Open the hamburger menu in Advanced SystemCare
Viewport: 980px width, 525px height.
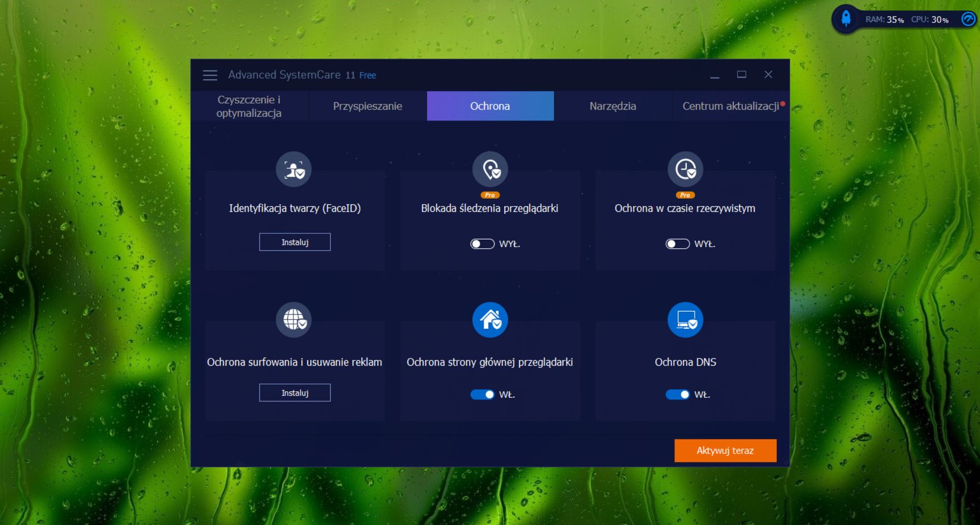click(x=210, y=75)
